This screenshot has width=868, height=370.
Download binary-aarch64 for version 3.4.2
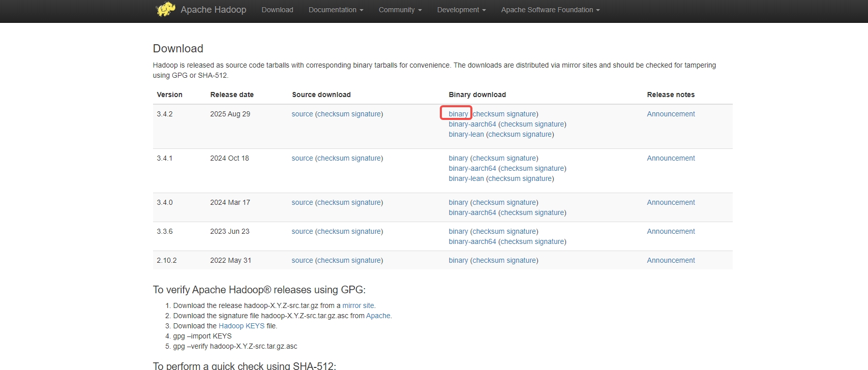tap(472, 124)
